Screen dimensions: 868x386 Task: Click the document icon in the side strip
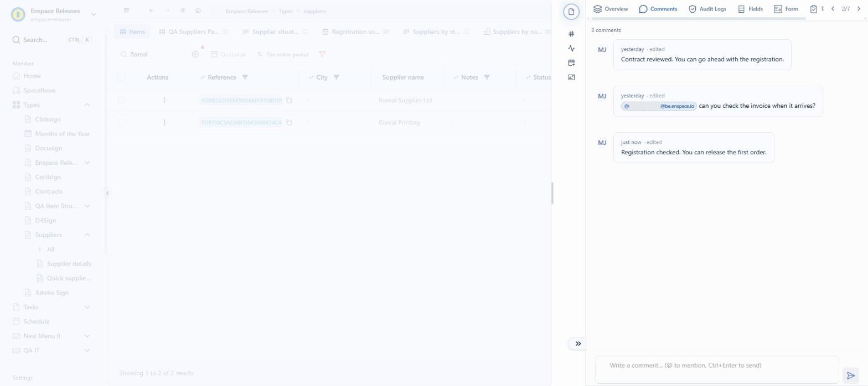(x=571, y=12)
